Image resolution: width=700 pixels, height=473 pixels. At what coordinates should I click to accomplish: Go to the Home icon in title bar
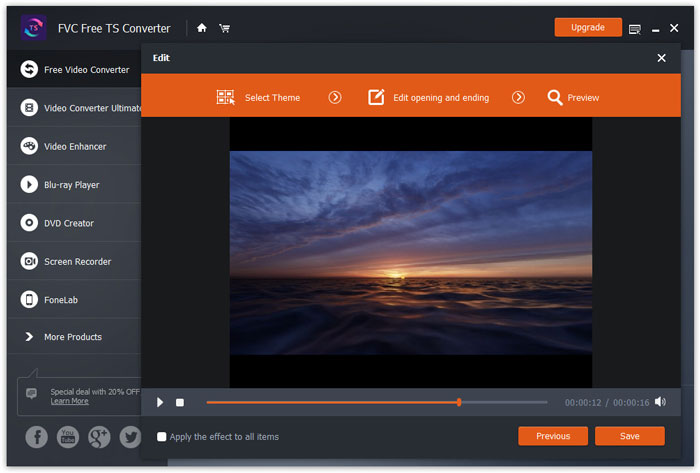coord(202,28)
